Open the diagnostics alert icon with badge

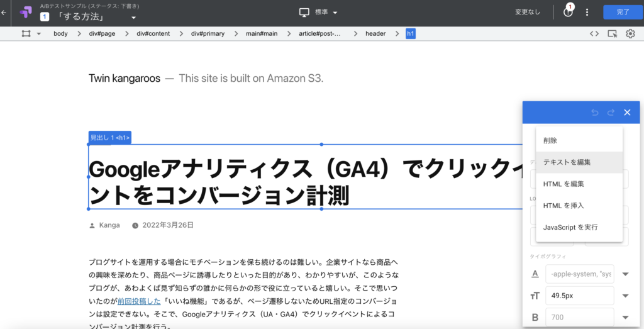(568, 11)
